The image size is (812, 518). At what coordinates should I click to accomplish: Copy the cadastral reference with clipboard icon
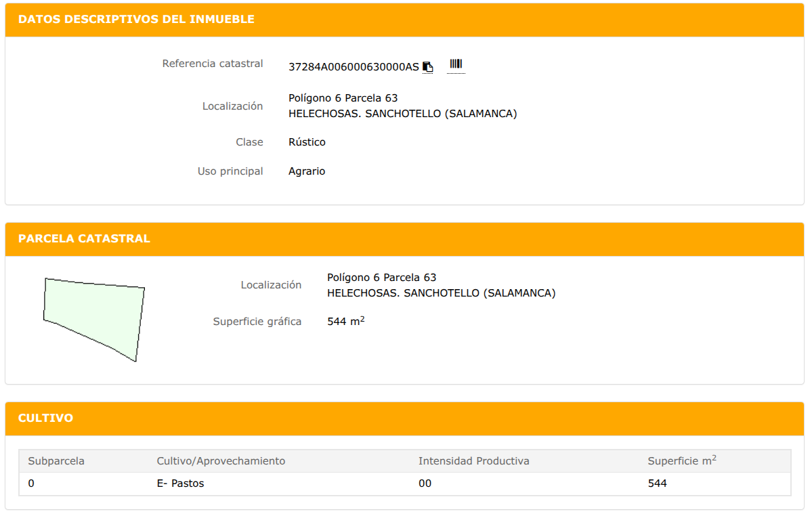tap(428, 67)
